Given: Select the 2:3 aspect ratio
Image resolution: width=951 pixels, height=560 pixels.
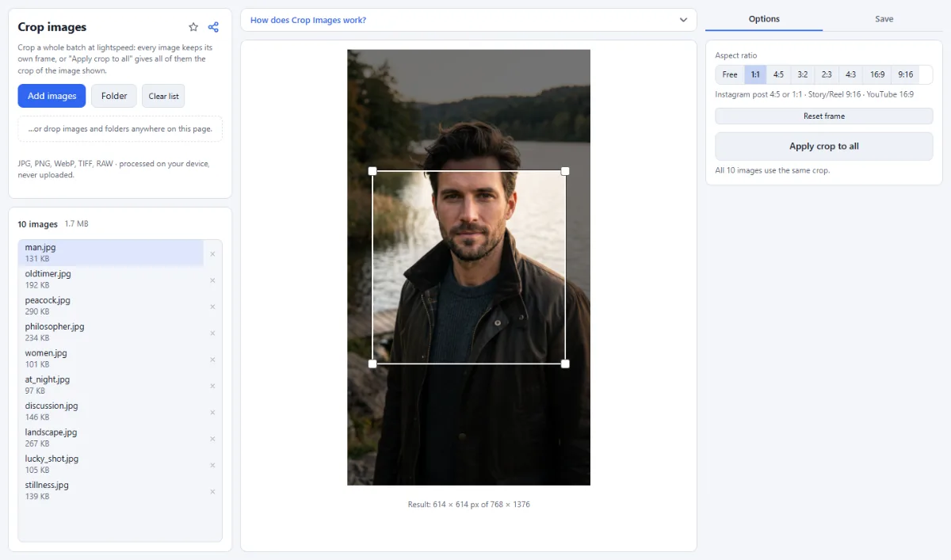Looking at the screenshot, I should [827, 74].
